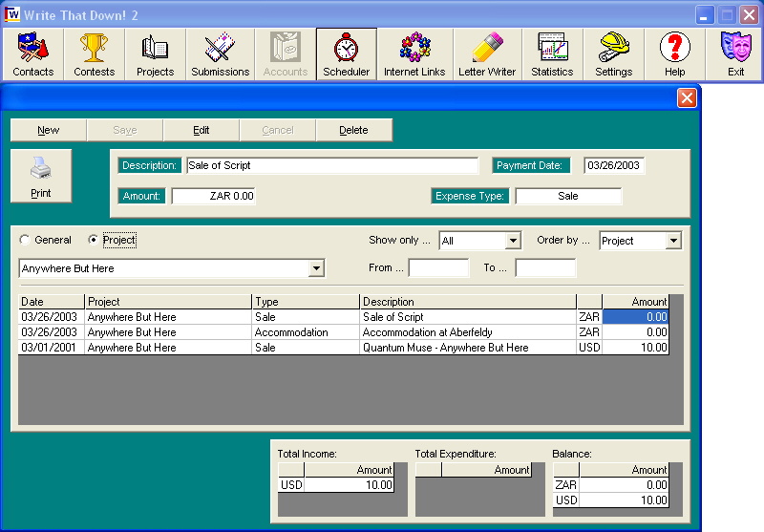This screenshot has height=532, width=764.
Task: Open the Anywhere But Here project dropdown
Action: pyautogui.click(x=316, y=268)
